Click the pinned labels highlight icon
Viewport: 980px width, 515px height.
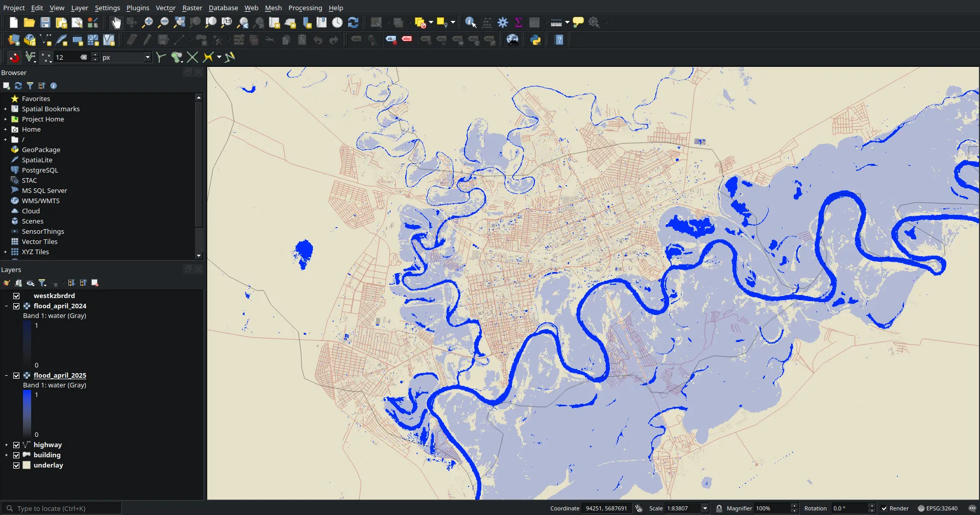tap(391, 40)
